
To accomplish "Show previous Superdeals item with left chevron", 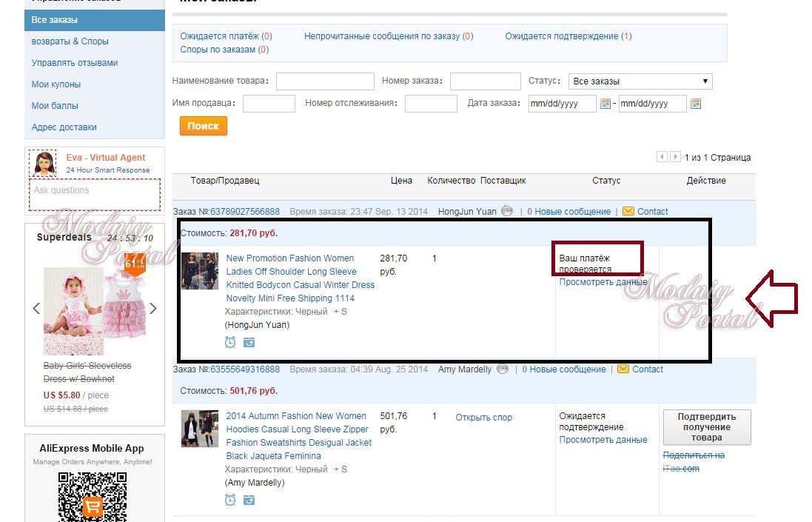I will pyautogui.click(x=36, y=309).
